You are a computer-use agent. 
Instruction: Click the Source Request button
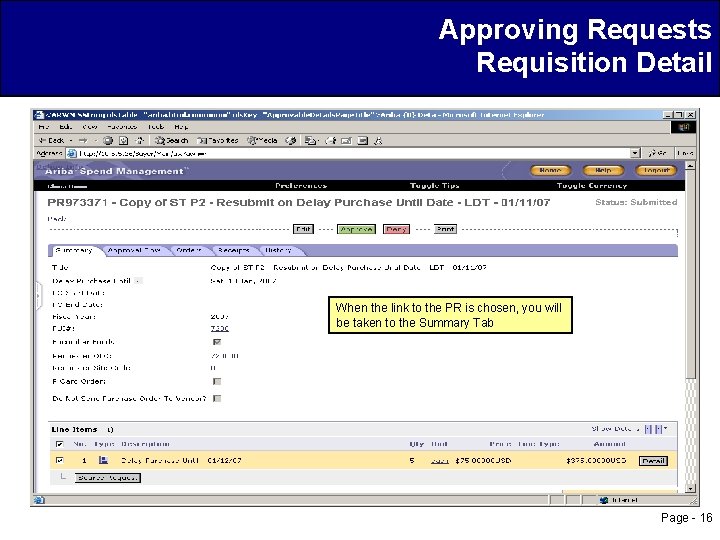(108, 478)
